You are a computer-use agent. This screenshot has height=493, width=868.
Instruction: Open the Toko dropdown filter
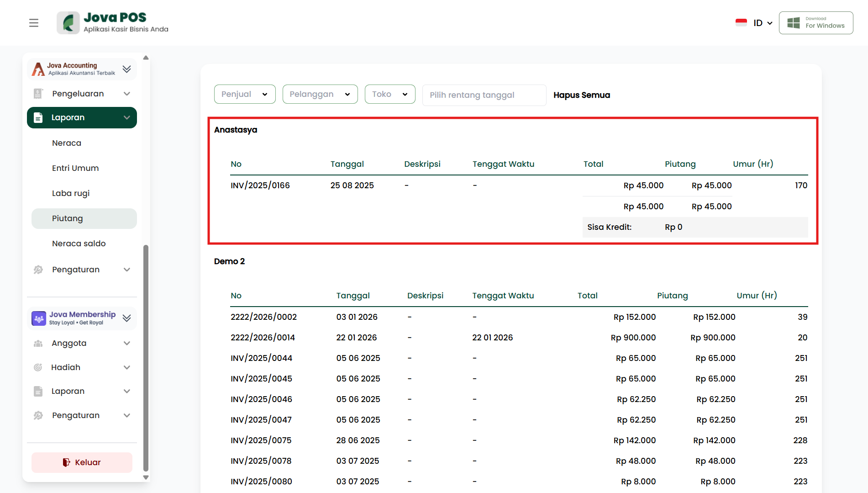pyautogui.click(x=389, y=94)
